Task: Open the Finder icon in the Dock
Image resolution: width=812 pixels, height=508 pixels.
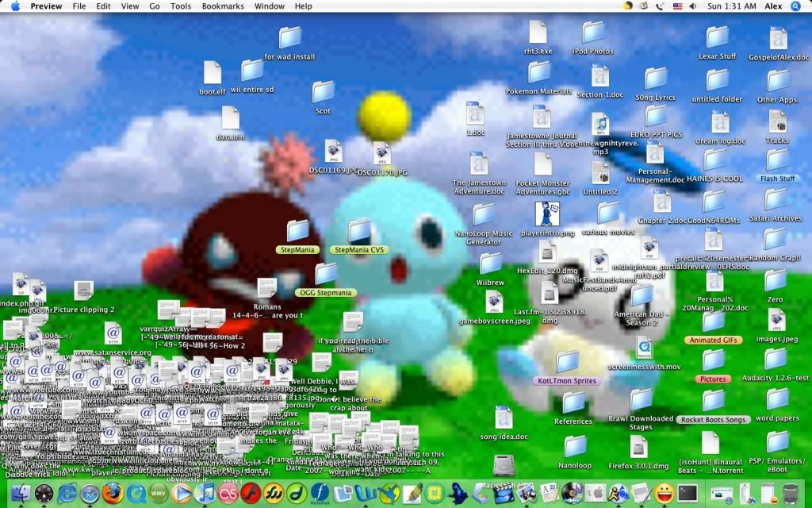Action: [21, 493]
